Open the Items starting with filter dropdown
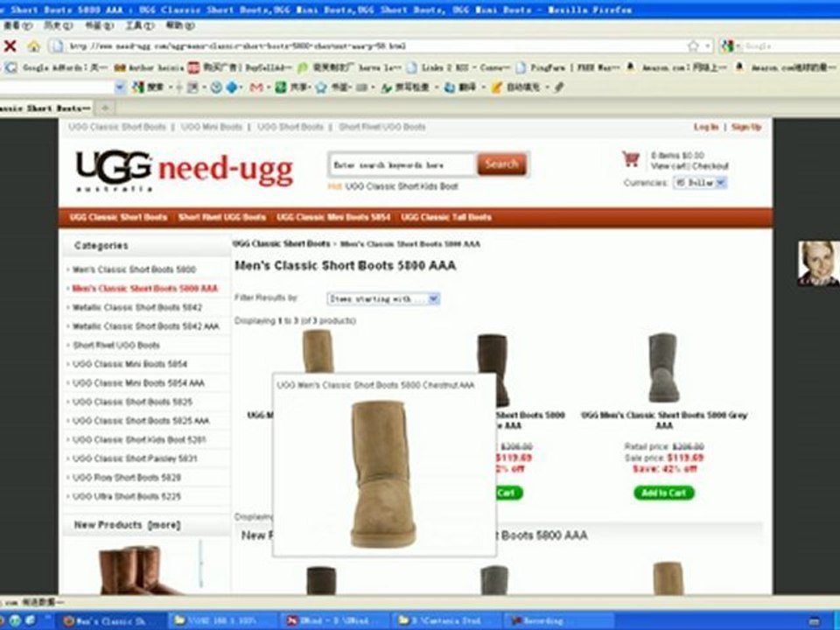This screenshot has height=630, width=840. (383, 299)
